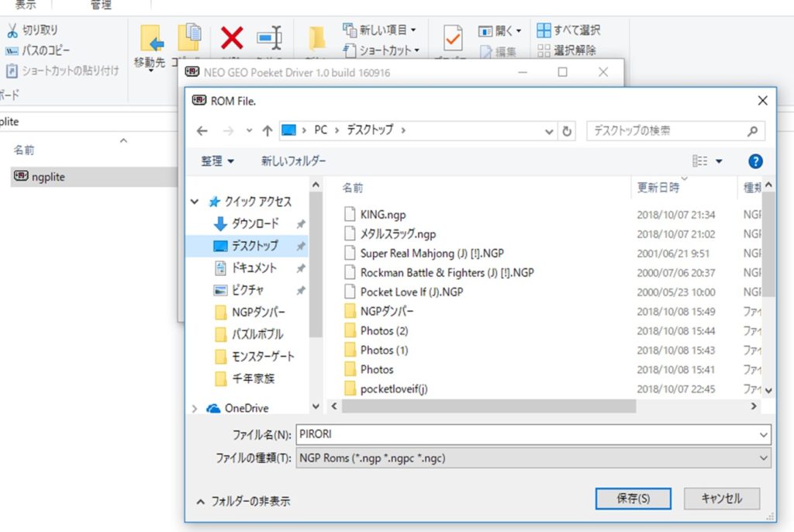Open view options dropdown arrow

(x=719, y=161)
